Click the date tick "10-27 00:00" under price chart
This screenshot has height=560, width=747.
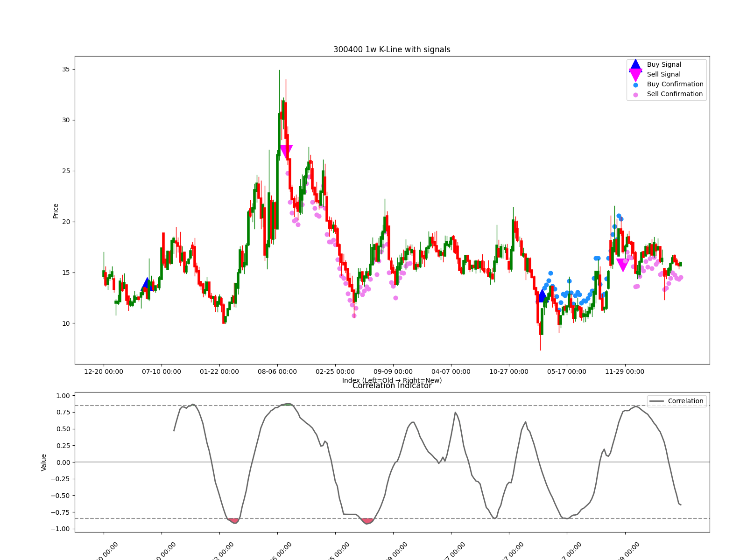(509, 372)
